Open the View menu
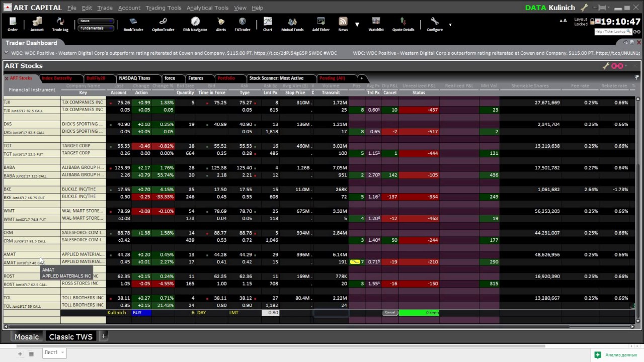 240,8
